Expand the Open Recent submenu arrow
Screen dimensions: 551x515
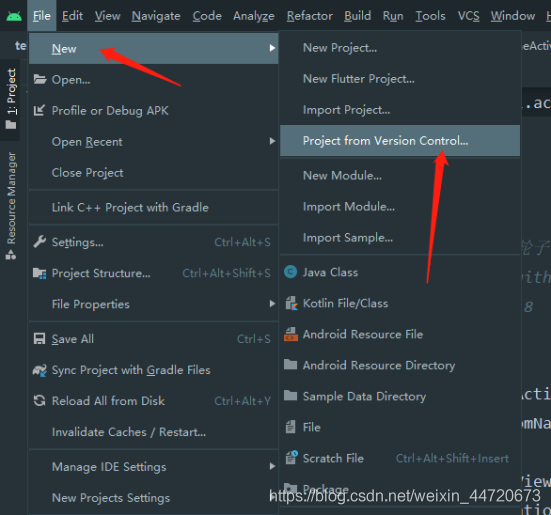272,141
